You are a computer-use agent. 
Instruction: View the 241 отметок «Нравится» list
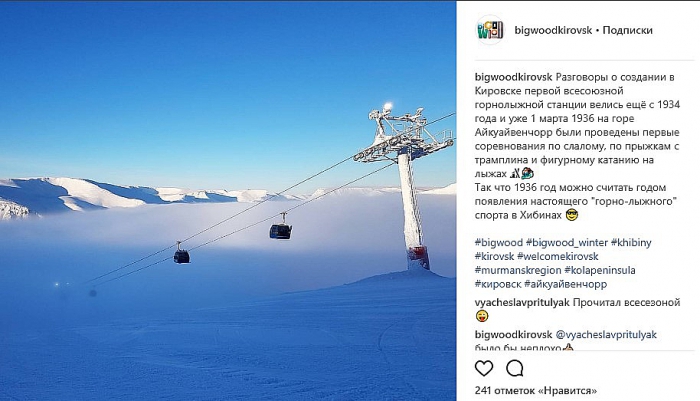click(536, 390)
